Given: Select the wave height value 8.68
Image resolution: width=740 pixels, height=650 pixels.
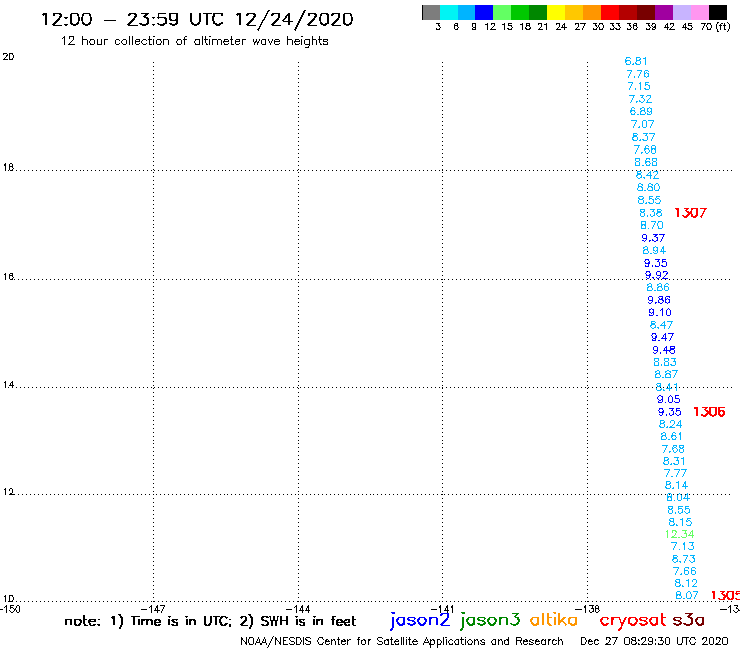Looking at the screenshot, I should (646, 162).
